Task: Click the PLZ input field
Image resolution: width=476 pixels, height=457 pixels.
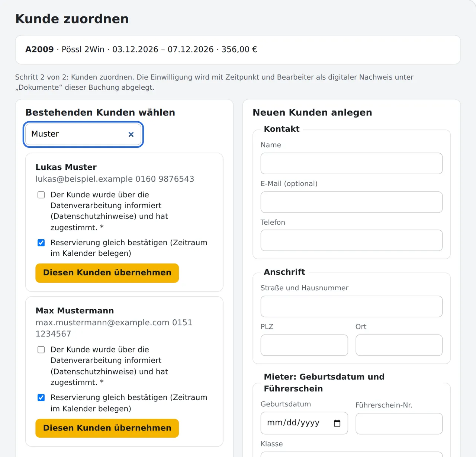Action: pos(304,345)
